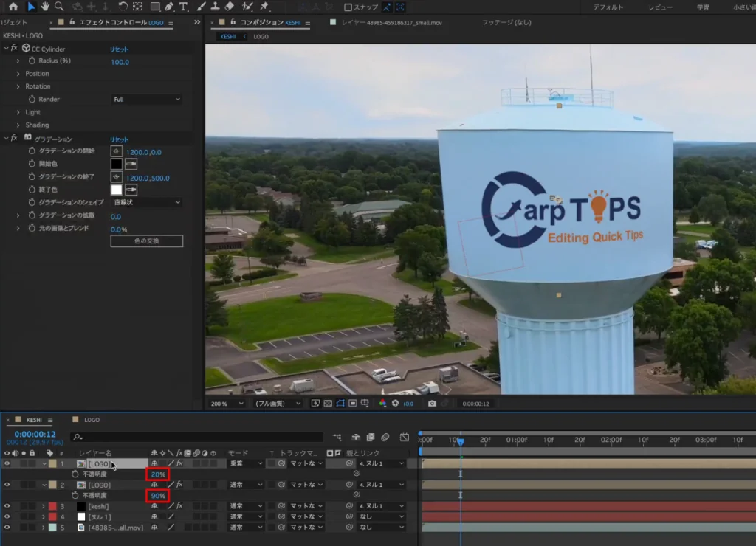Toggle mask and shape path visibility icon
Viewport: 756px width, 546px height.
340,404
